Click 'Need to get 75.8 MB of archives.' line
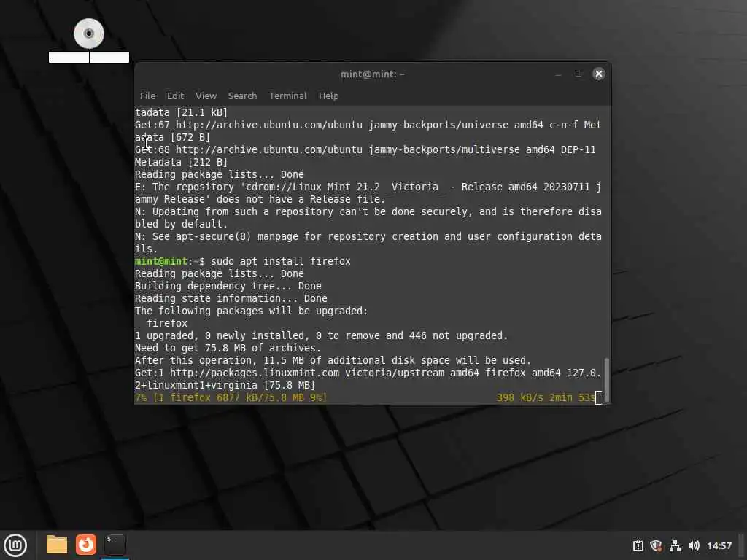This screenshot has height=560, width=747. click(x=228, y=348)
